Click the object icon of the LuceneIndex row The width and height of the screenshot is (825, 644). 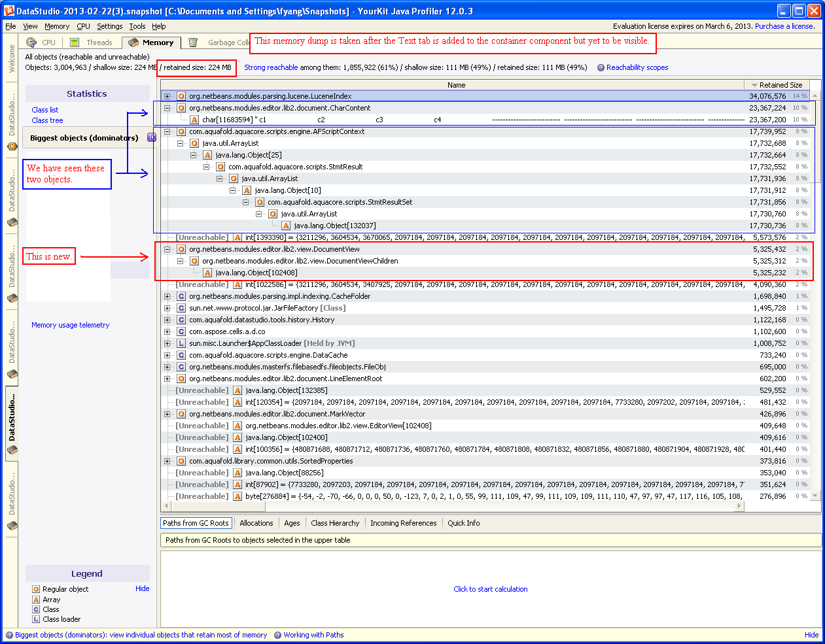[x=181, y=96]
